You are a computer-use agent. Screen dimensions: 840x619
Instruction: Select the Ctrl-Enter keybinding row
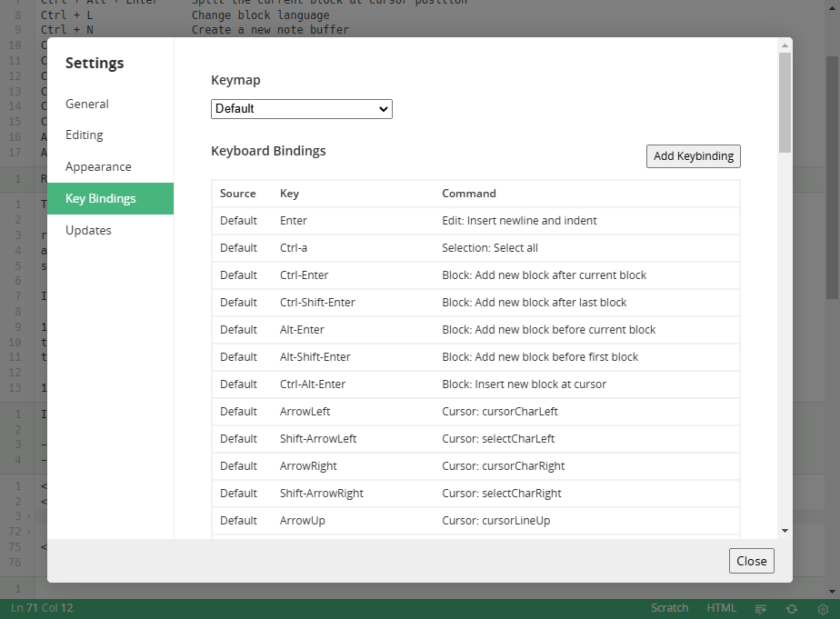point(475,275)
